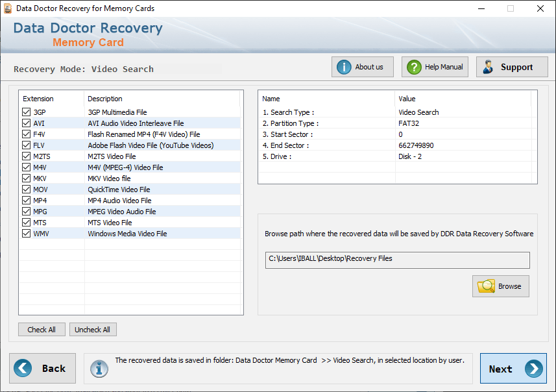Proceed with the Next button label
Image resolution: width=556 pixels, height=392 pixels.
[500, 369]
